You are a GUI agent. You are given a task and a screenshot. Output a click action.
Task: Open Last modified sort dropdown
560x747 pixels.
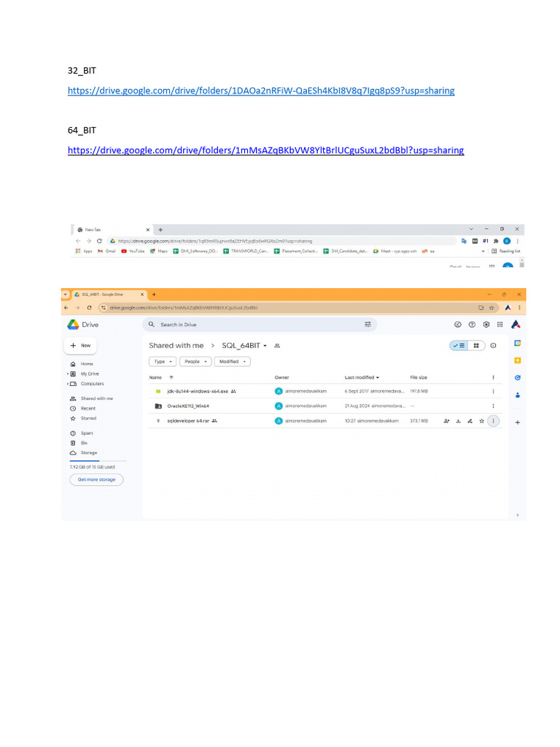click(362, 377)
